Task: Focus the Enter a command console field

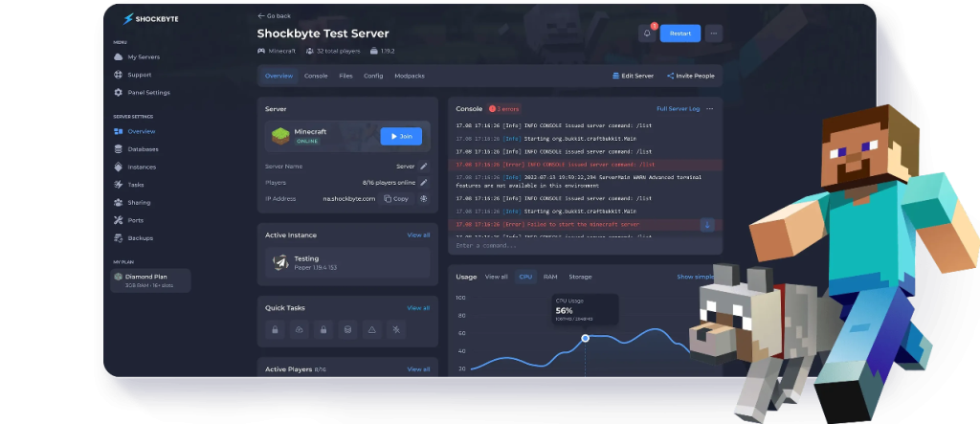Action: [585, 246]
